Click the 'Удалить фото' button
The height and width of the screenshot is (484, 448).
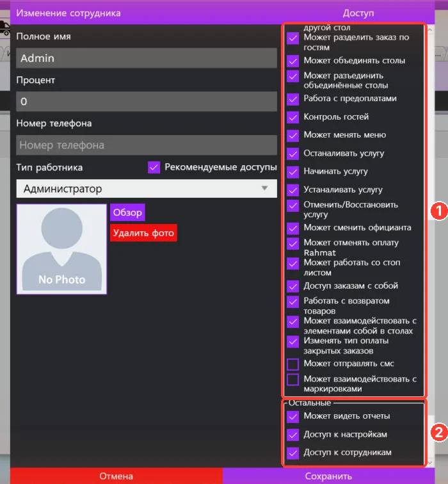pyautogui.click(x=143, y=233)
